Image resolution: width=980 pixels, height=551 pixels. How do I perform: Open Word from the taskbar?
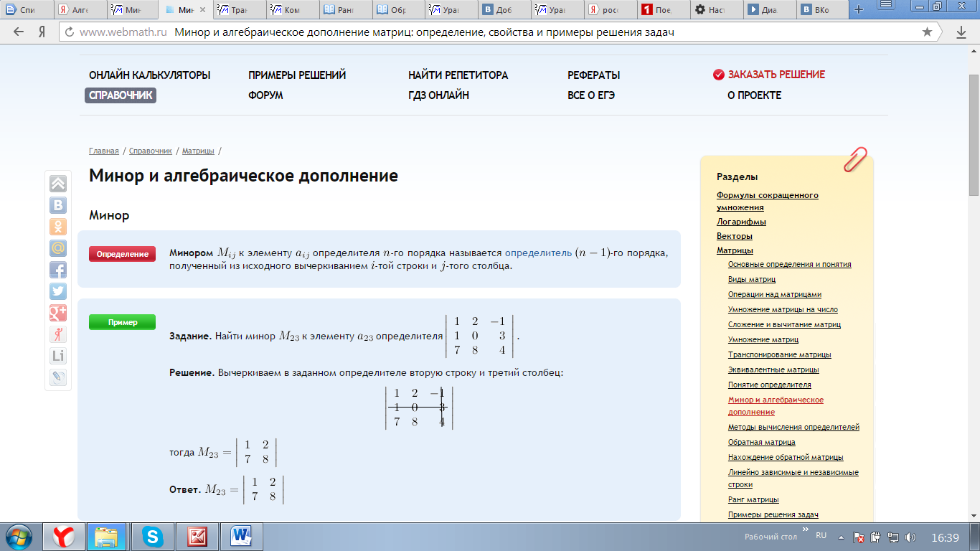point(241,536)
